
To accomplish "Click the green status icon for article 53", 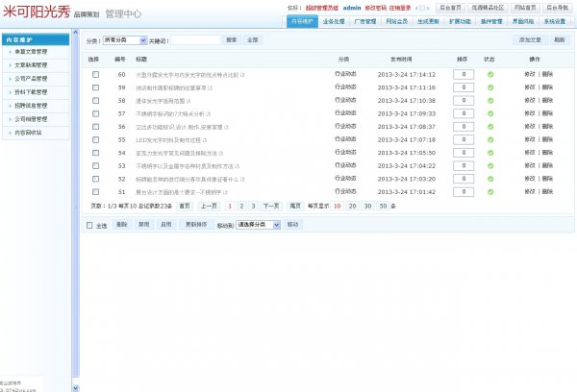I will tap(490, 166).
